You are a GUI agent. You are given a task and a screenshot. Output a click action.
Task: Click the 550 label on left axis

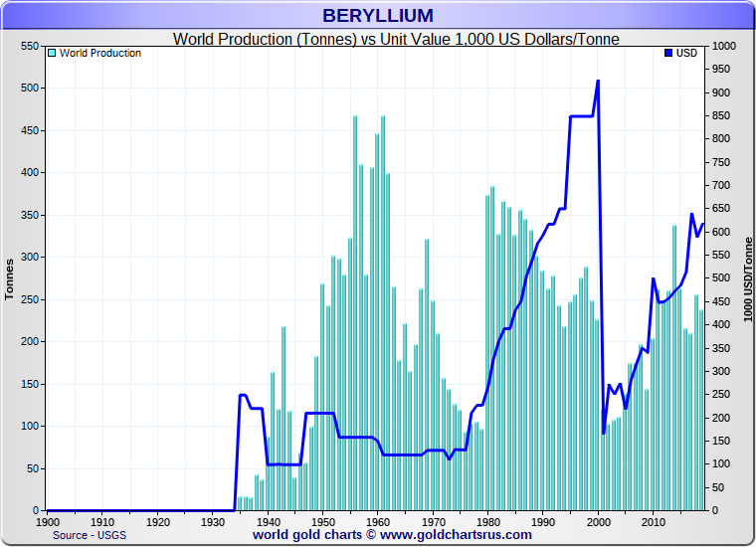pos(30,47)
